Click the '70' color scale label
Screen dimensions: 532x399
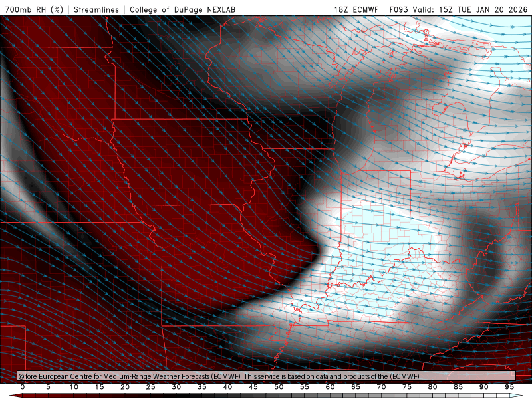381,387
